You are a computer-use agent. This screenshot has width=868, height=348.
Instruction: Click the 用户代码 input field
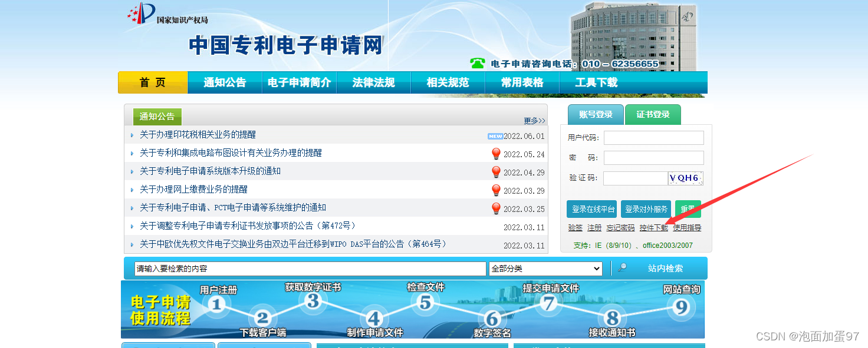point(653,138)
